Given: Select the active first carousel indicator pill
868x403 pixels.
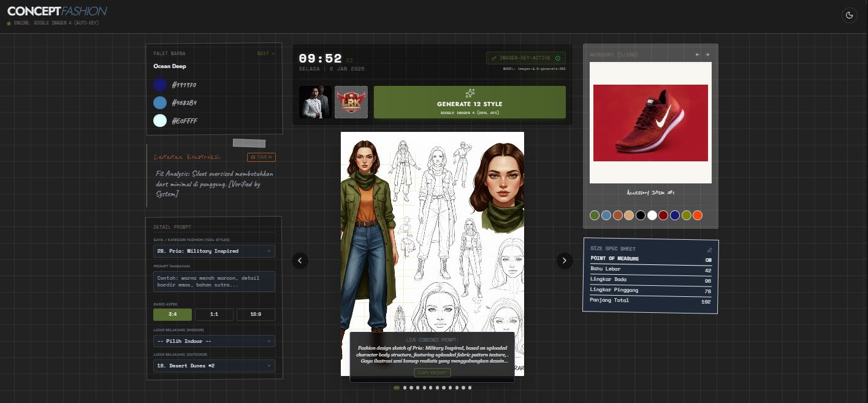Looking at the screenshot, I should pyautogui.click(x=397, y=388).
